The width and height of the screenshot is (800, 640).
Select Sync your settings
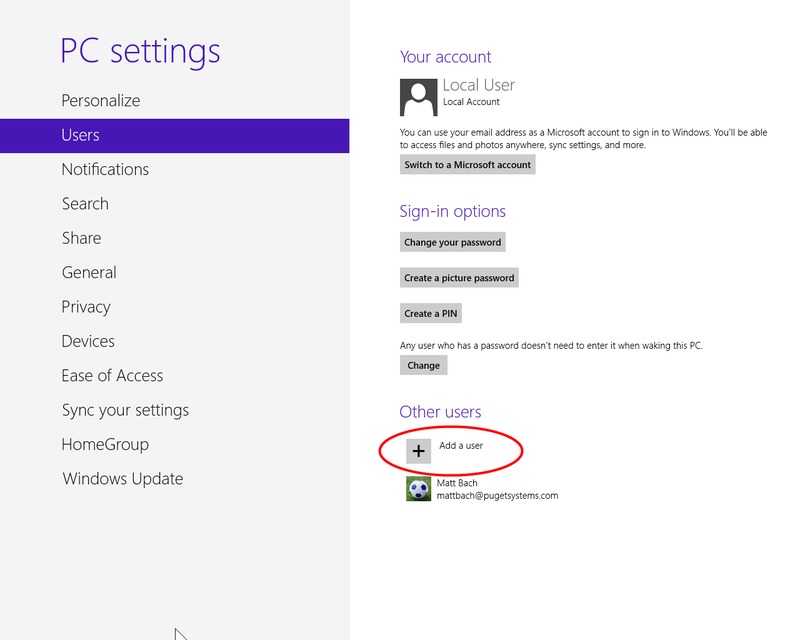pos(125,410)
